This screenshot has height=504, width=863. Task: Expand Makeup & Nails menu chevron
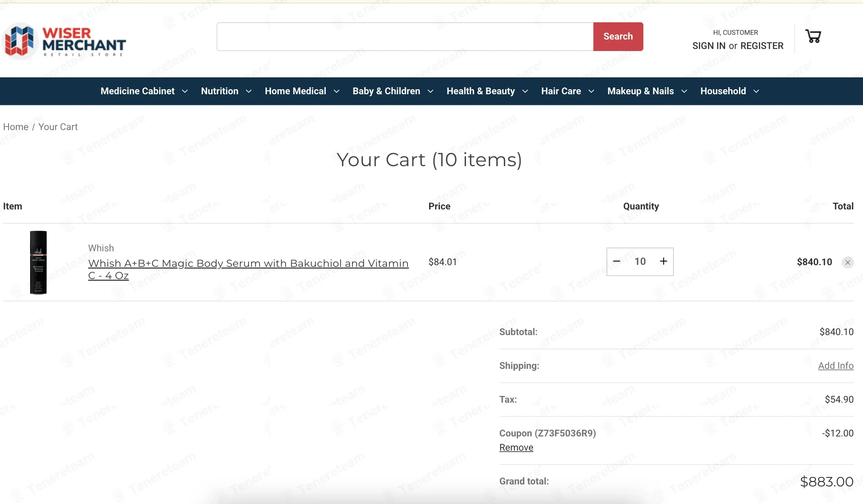(x=684, y=91)
